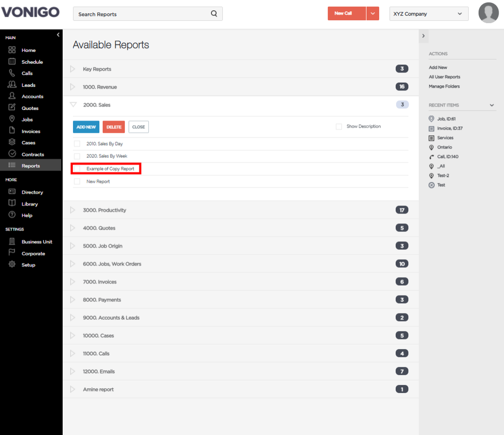Viewport: 504px width, 435px height.
Task: Click the Schedule calendar icon
Action: 12,61
